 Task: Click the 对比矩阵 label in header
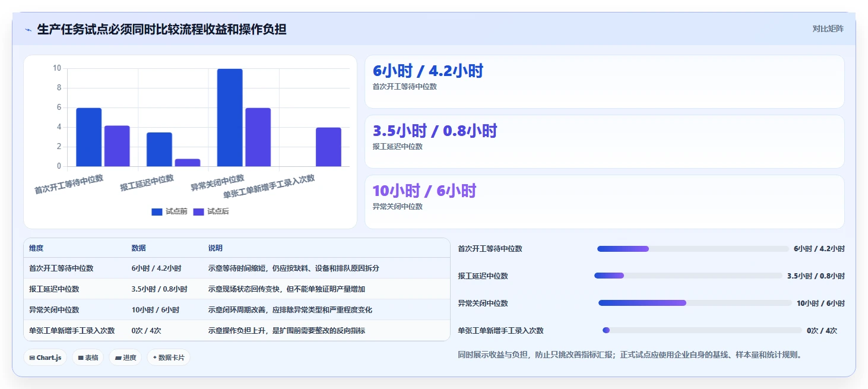pyautogui.click(x=828, y=29)
